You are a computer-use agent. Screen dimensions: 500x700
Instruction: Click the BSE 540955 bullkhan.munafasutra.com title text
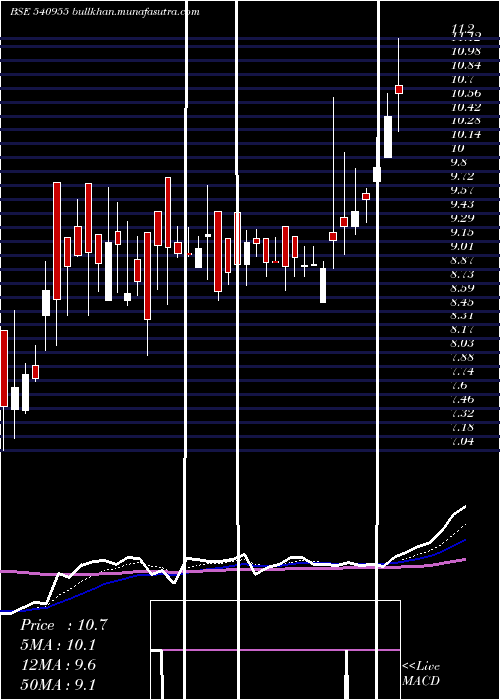coord(105,12)
